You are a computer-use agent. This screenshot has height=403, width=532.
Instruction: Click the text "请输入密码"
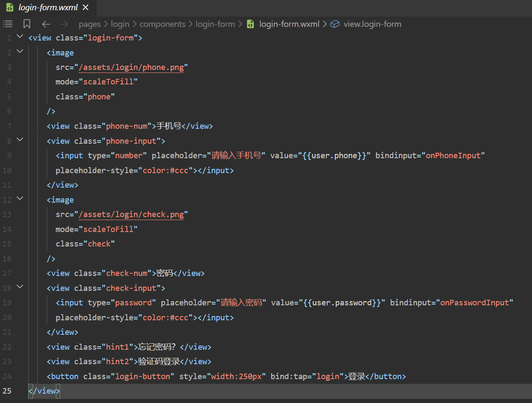pyautogui.click(x=241, y=303)
